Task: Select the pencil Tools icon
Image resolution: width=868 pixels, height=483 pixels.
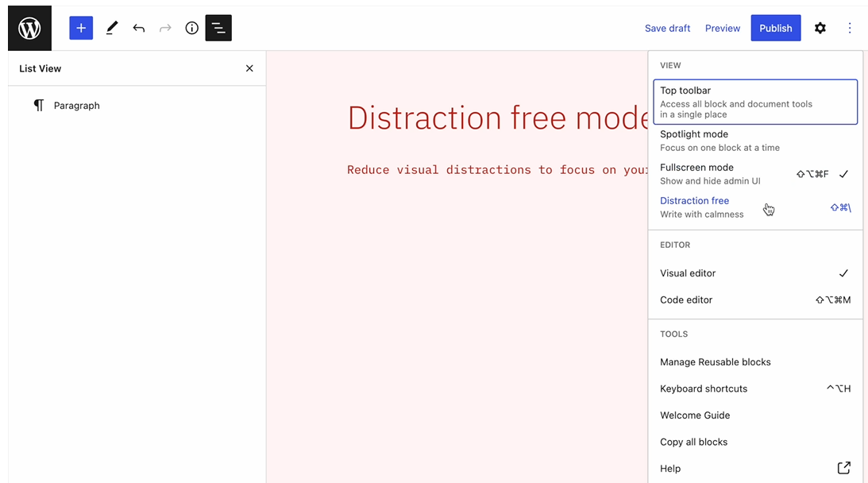Action: [111, 29]
